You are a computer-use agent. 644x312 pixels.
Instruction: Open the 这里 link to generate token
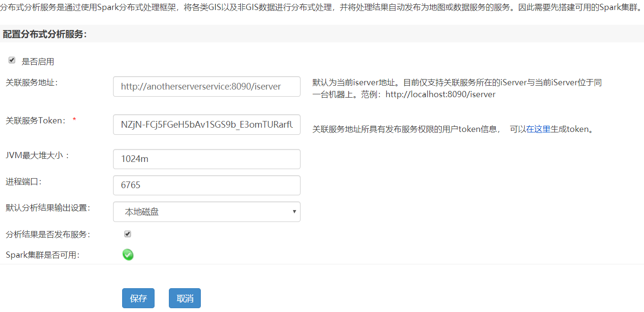542,129
